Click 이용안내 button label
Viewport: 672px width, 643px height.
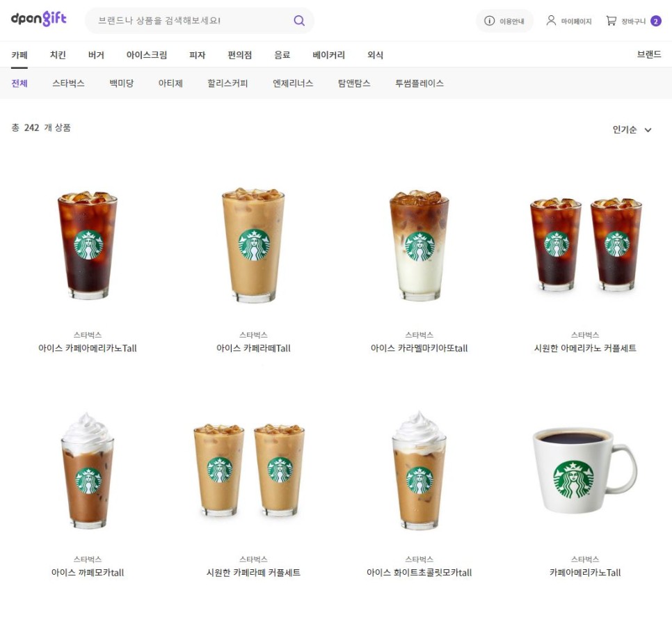512,21
